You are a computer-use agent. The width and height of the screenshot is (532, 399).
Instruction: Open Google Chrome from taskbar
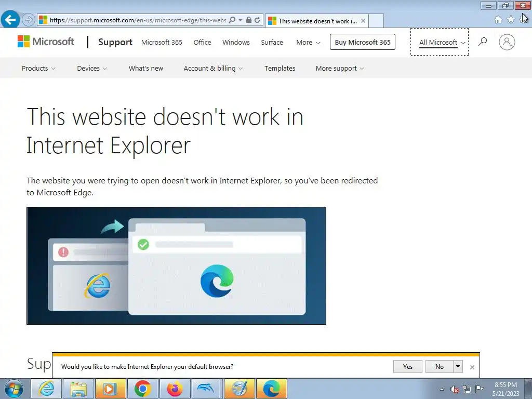(x=142, y=389)
